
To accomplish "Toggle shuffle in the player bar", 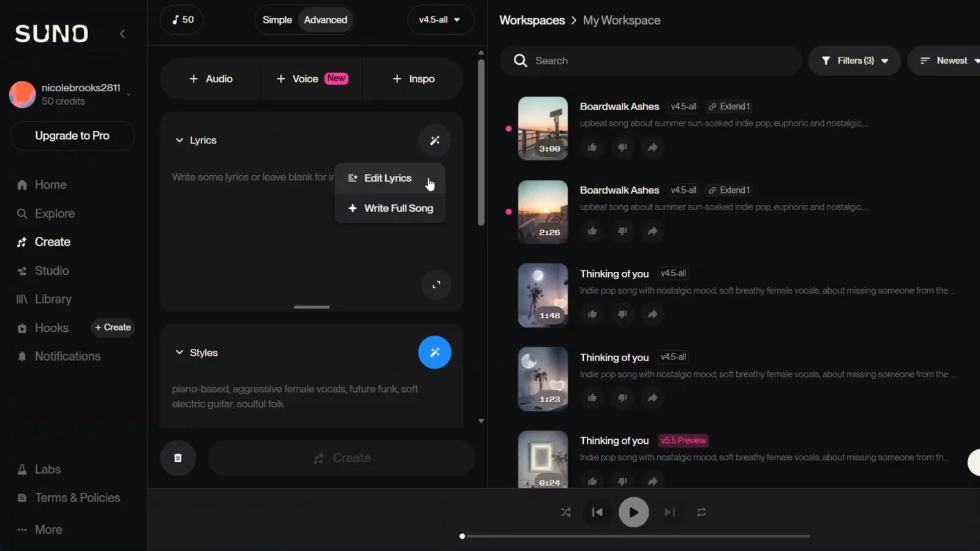I will pyautogui.click(x=566, y=512).
